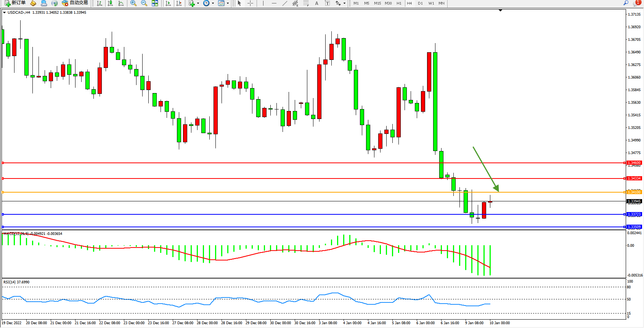
Task: Toggle chart shift button
Action: click(179, 3)
